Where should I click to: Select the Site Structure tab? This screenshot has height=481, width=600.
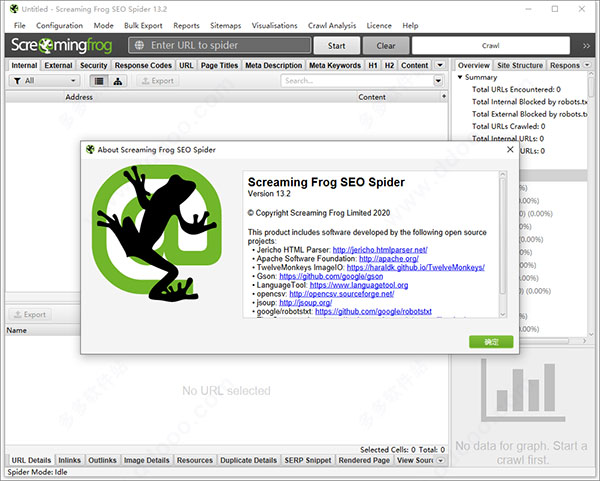(520, 65)
